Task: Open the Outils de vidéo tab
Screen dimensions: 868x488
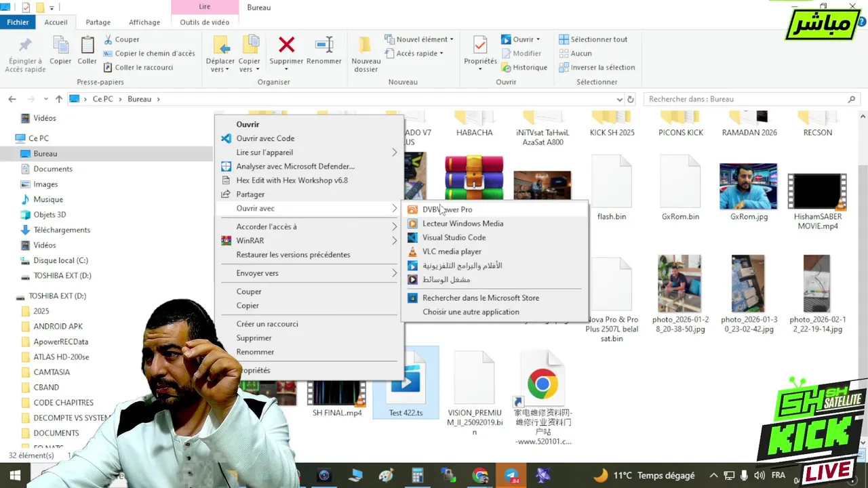Action: [204, 22]
